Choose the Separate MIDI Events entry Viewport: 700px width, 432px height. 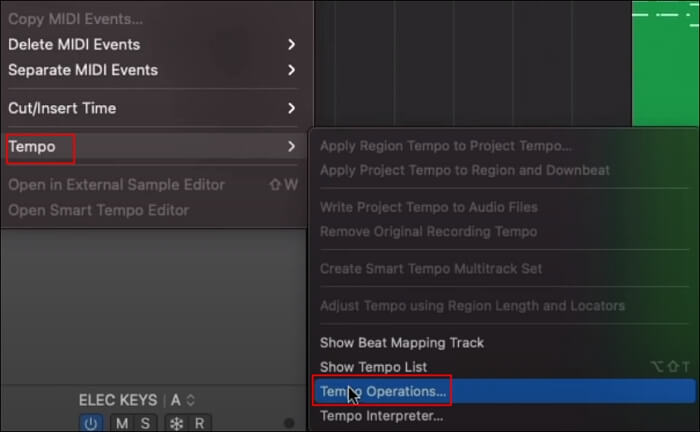point(83,70)
